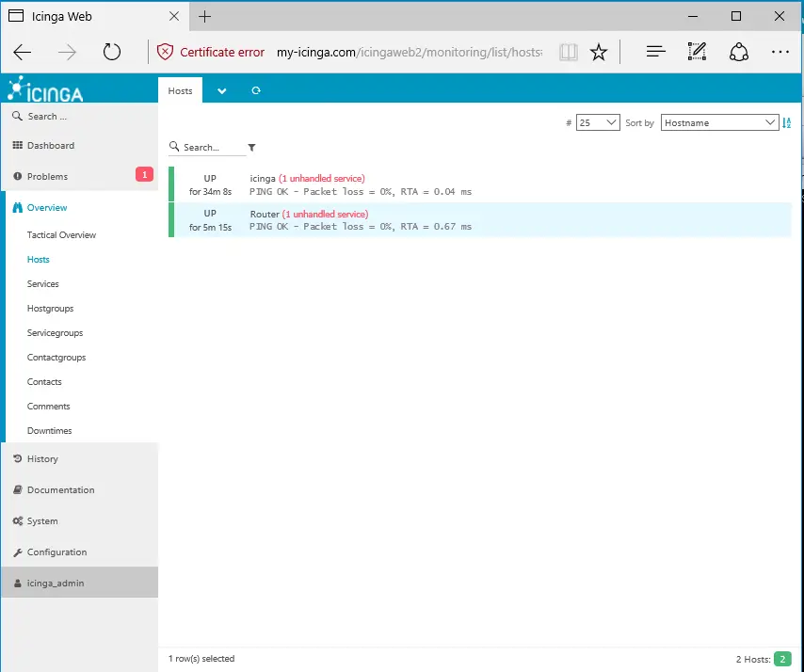The image size is (804, 672).
Task: Switch to the Hosts tab
Action: point(180,90)
